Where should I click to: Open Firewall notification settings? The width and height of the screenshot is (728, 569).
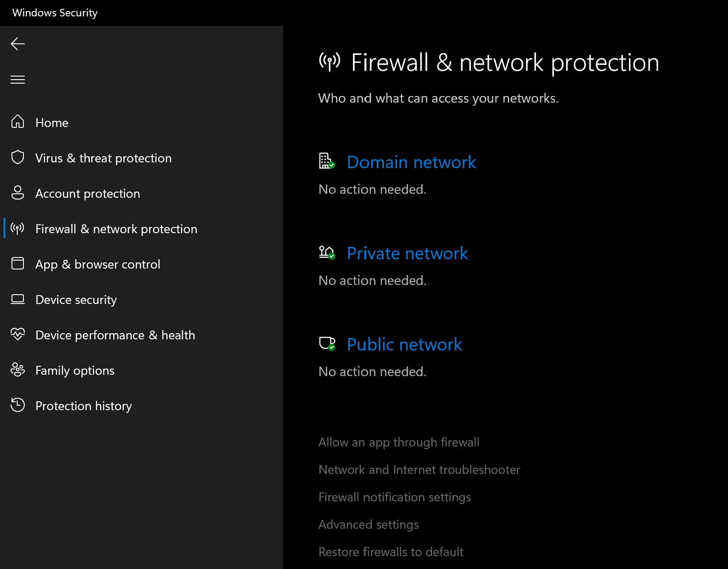pyautogui.click(x=395, y=497)
